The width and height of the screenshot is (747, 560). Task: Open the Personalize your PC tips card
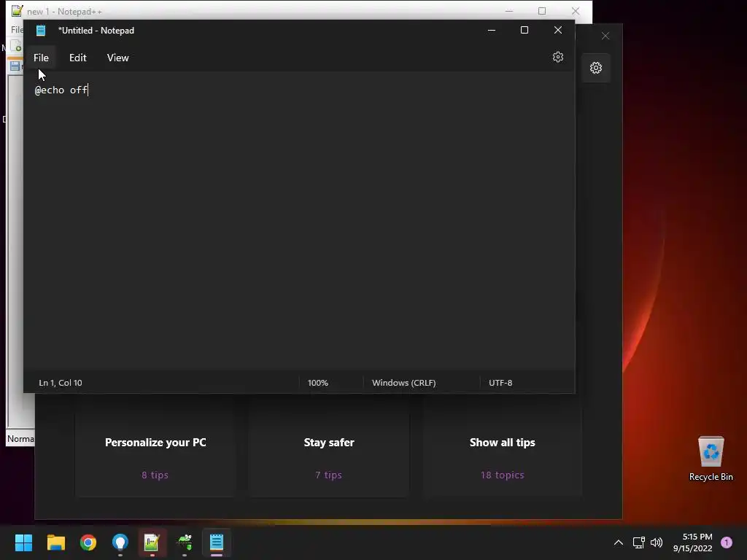(155, 448)
